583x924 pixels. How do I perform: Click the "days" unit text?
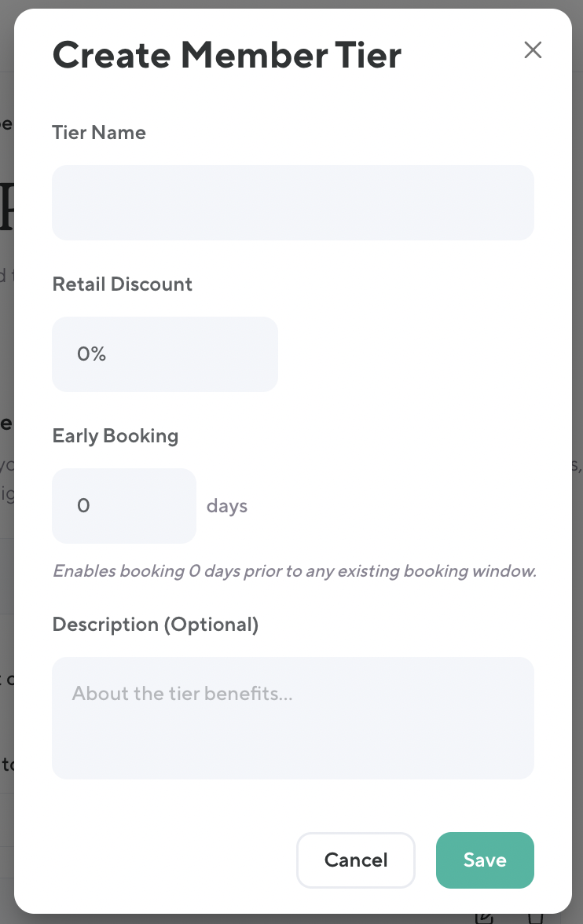227,506
